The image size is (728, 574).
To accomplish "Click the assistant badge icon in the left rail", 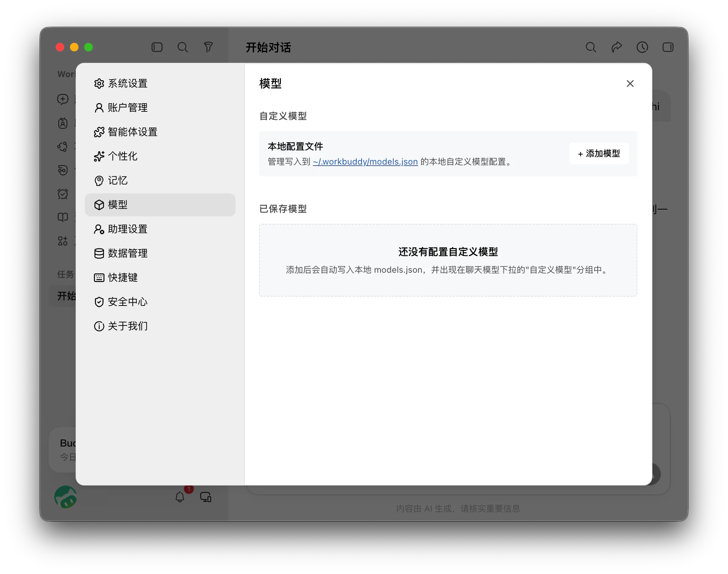I will coord(63,123).
